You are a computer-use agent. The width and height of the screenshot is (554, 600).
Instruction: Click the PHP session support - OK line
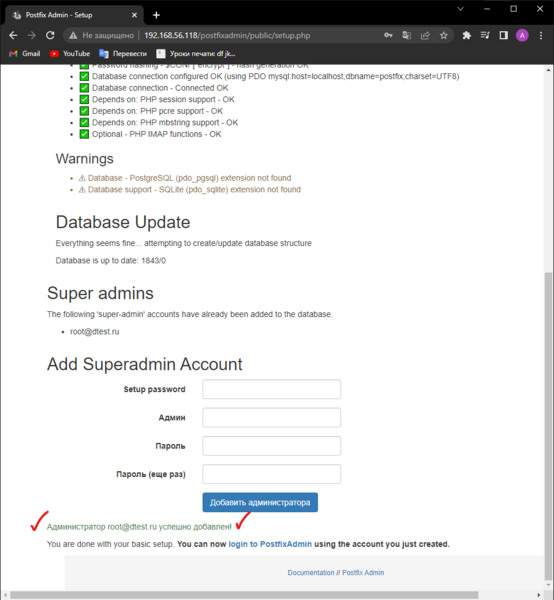(163, 99)
